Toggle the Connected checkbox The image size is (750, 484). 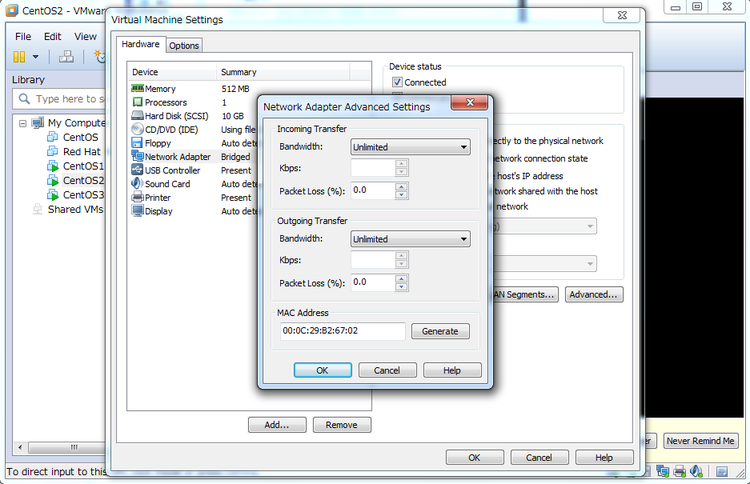point(397,82)
